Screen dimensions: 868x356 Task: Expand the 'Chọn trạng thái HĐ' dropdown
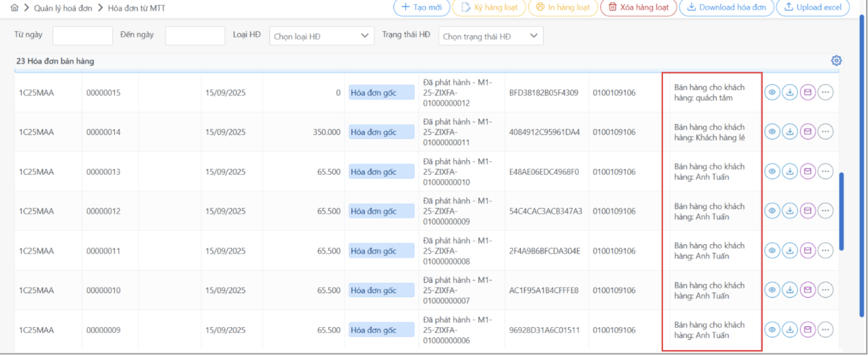[x=490, y=36]
